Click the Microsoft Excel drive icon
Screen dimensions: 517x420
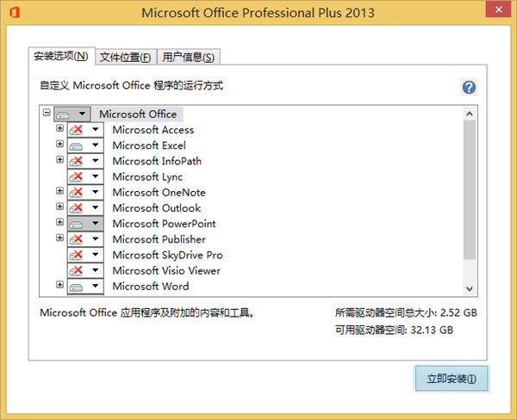[76, 145]
